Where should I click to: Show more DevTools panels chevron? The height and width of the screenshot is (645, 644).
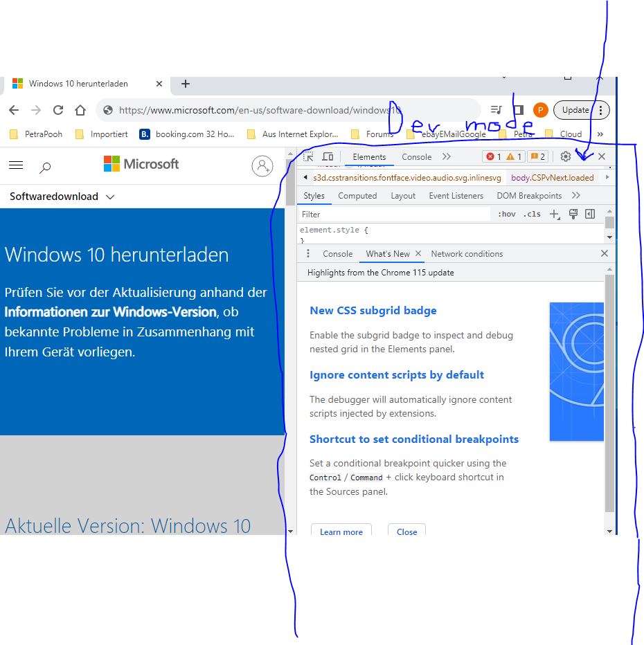tap(447, 156)
